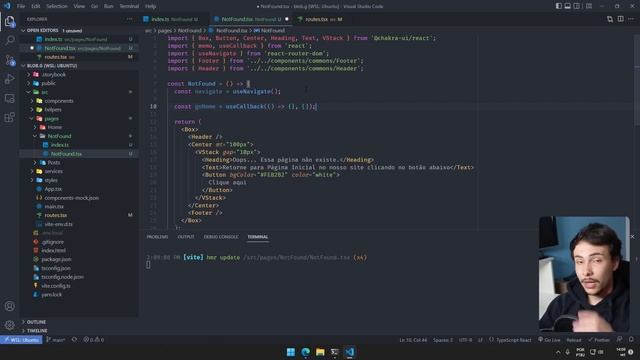
Task: Expand the services folder
Action: coord(32,171)
